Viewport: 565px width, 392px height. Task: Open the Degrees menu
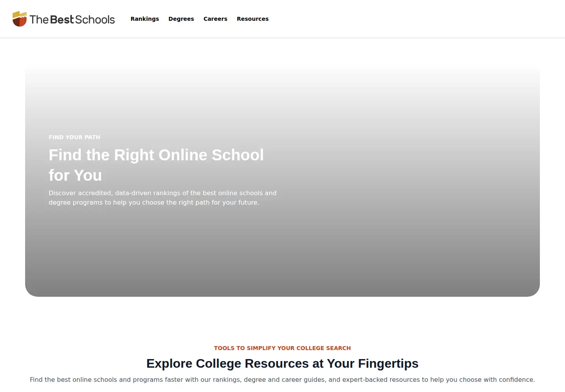point(181,19)
